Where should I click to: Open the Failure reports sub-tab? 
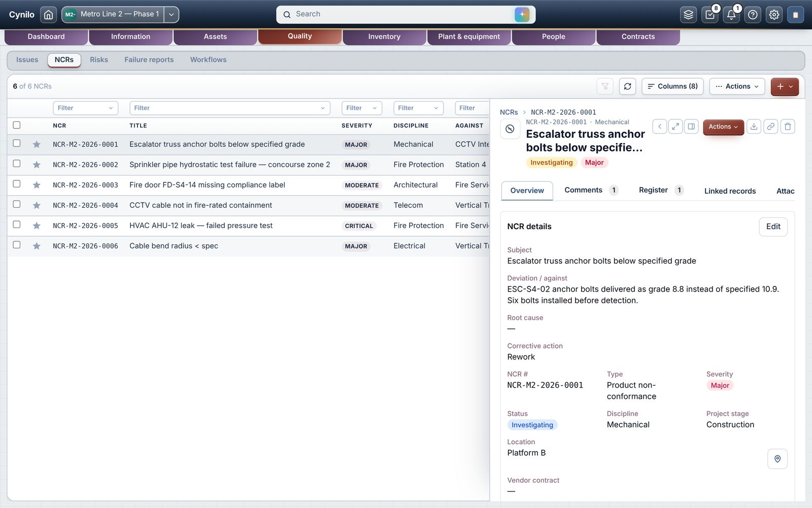(149, 59)
